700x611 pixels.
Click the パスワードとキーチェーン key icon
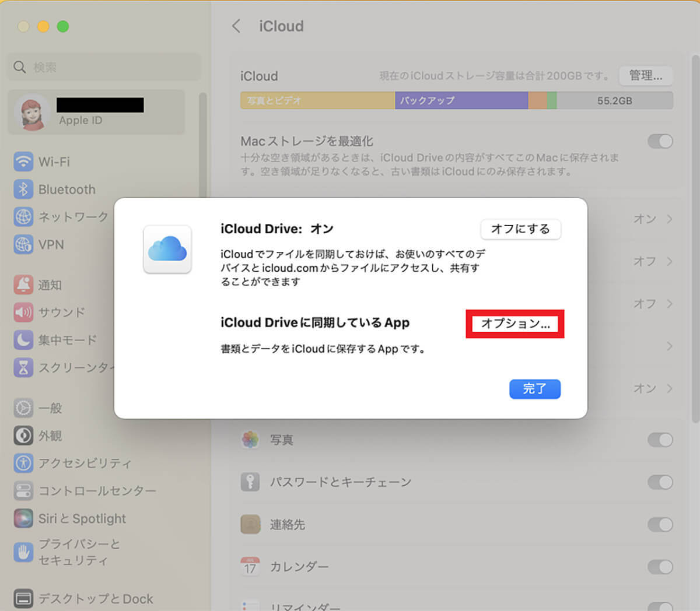point(250,482)
